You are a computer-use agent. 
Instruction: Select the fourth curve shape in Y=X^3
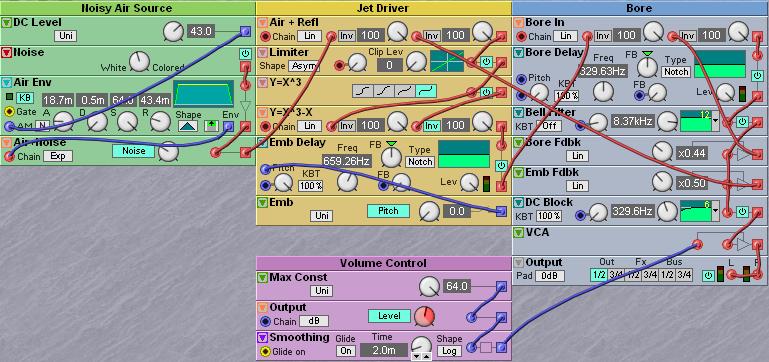[x=426, y=91]
